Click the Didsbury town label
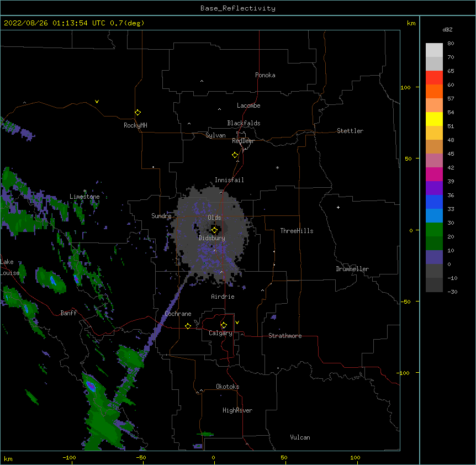The image size is (476, 465). point(212,238)
